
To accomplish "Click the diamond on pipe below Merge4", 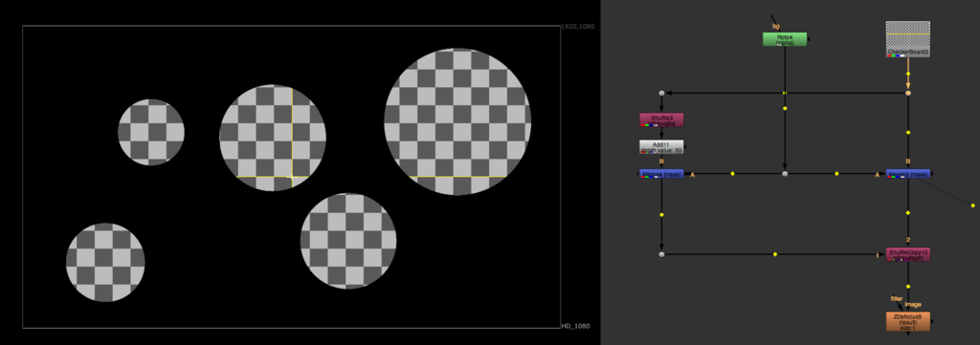I will pyautogui.click(x=661, y=215).
